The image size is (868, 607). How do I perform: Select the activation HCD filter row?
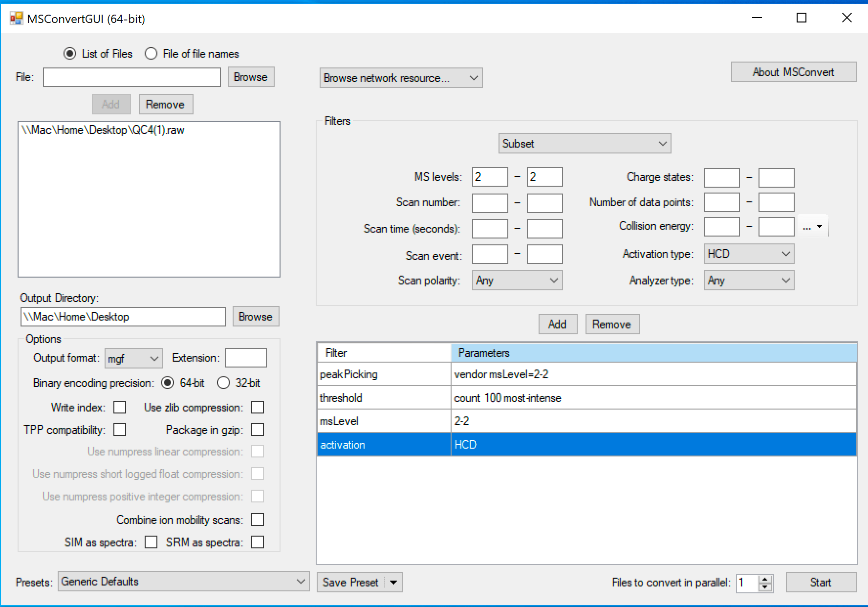coord(587,445)
